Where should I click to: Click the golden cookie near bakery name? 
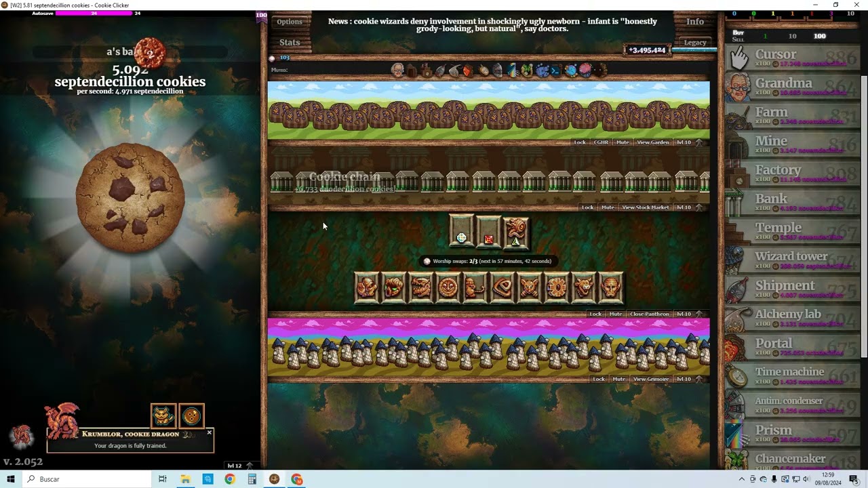click(x=150, y=53)
